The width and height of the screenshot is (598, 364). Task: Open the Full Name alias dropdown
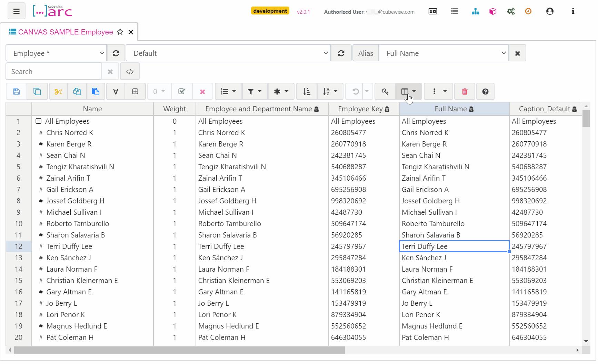point(443,53)
